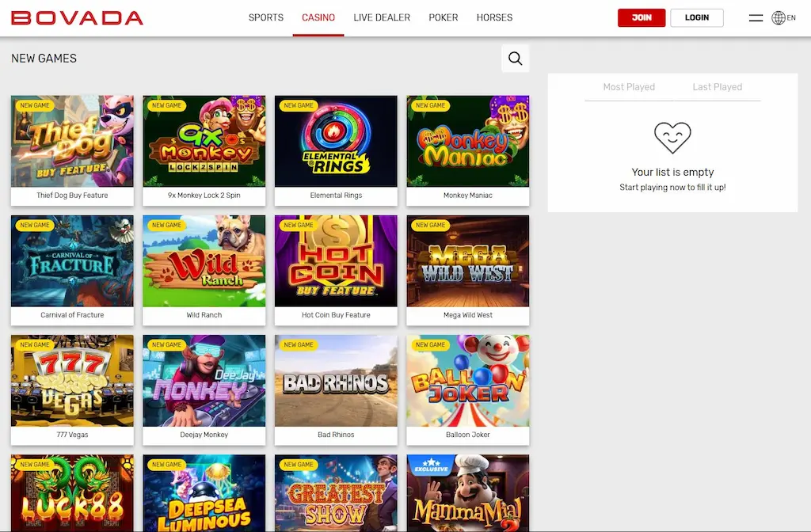Switch to Most Played tab
This screenshot has width=811, height=532.
629,87
